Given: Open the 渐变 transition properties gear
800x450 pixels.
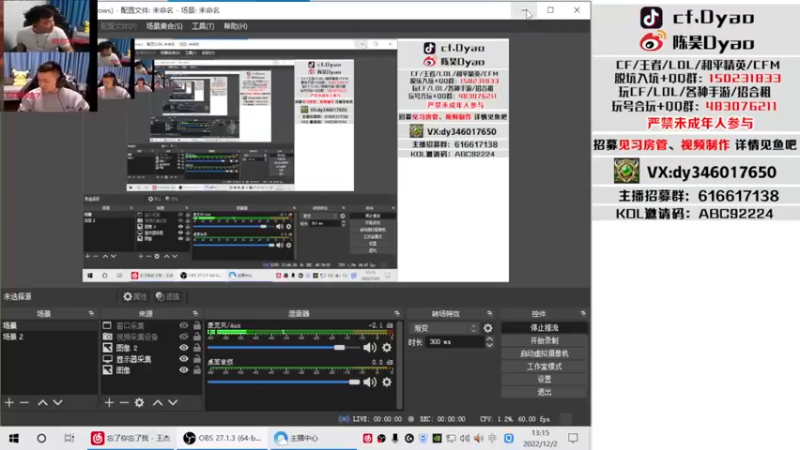Looking at the screenshot, I should tap(488, 328).
